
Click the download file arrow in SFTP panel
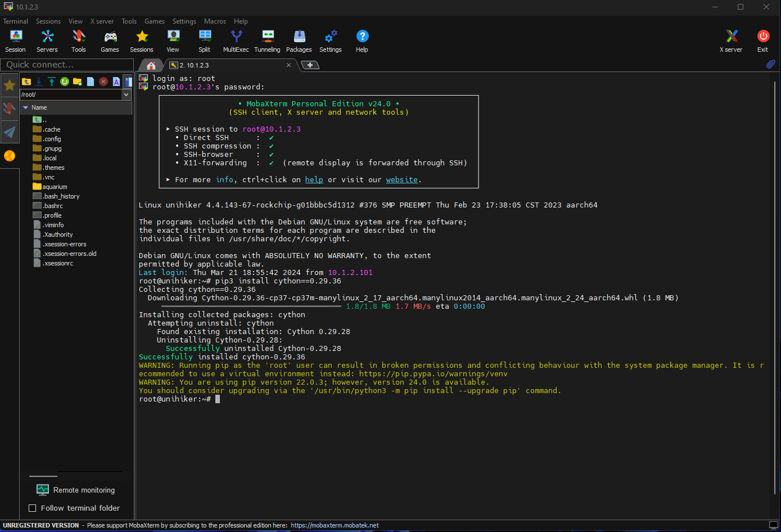tap(39, 82)
